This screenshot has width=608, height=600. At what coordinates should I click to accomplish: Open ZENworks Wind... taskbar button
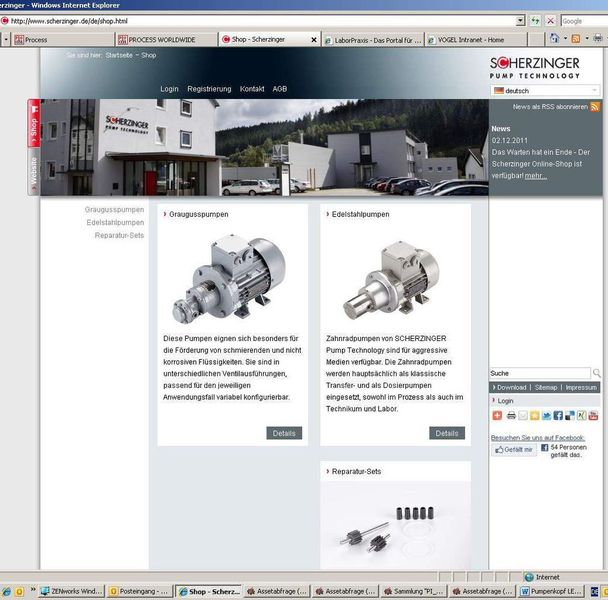(73, 591)
